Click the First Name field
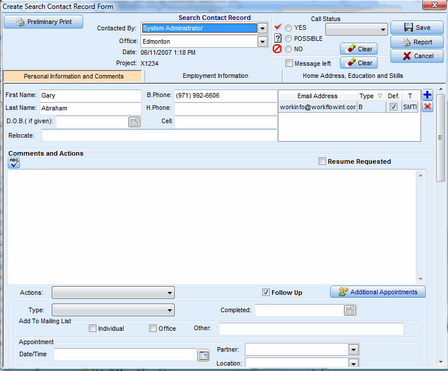The width and height of the screenshot is (448, 371). (x=90, y=96)
